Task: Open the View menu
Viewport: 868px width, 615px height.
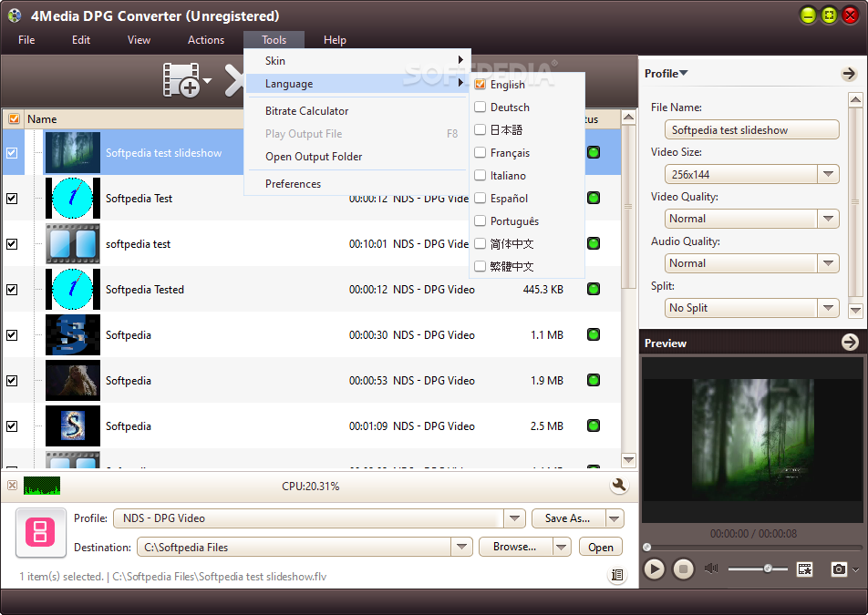Action: (x=139, y=40)
